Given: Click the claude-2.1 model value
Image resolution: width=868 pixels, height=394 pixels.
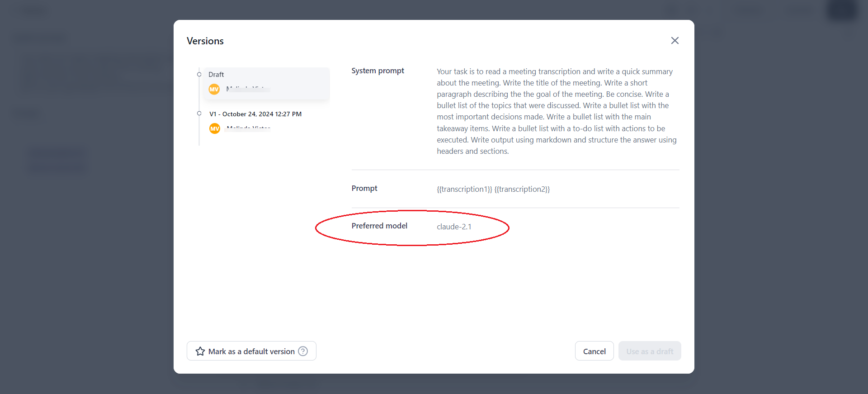Looking at the screenshot, I should pos(454,227).
